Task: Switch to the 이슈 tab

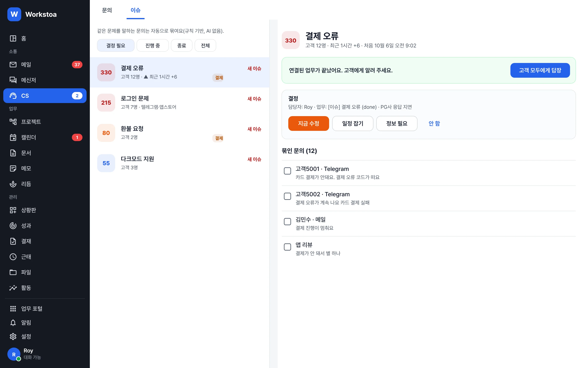Action: pyautogui.click(x=135, y=10)
